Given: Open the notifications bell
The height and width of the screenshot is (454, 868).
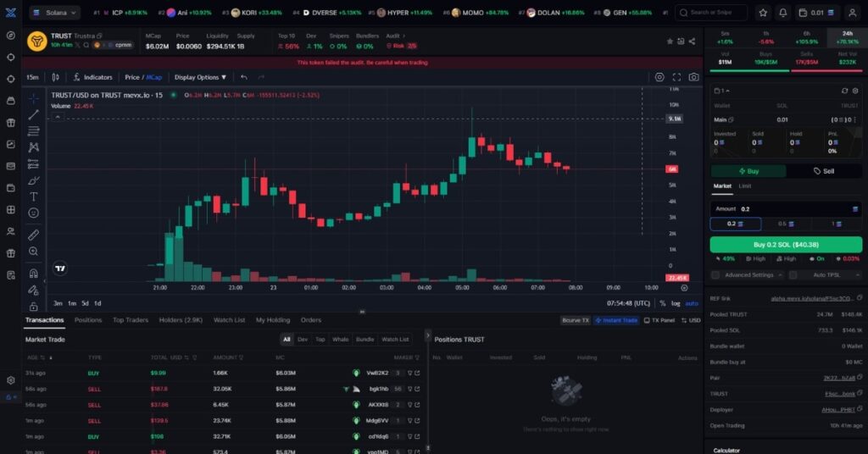Looking at the screenshot, I should (782, 13).
